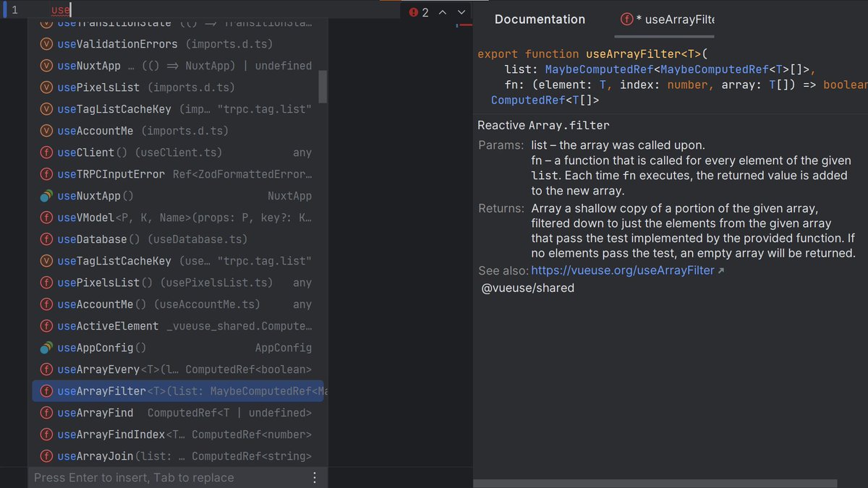Click the function icon beside useDatabase()

(x=46, y=239)
